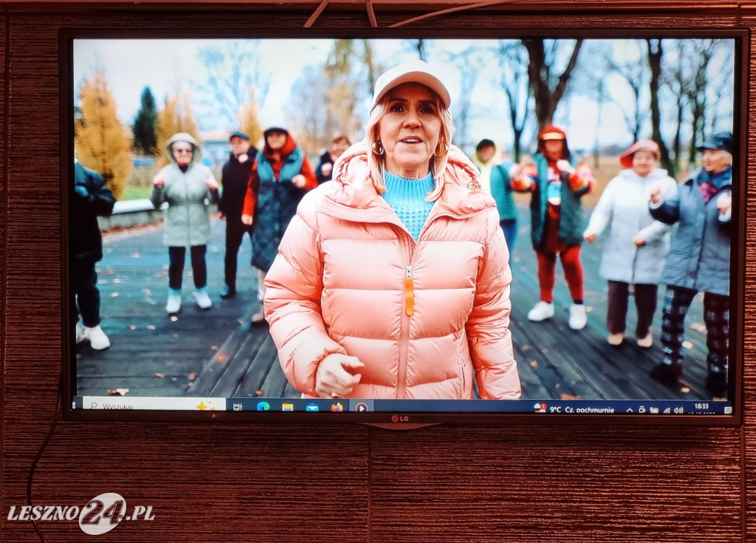The height and width of the screenshot is (543, 756).
Task: Select the active media player taskbar icon
Action: tap(361, 407)
